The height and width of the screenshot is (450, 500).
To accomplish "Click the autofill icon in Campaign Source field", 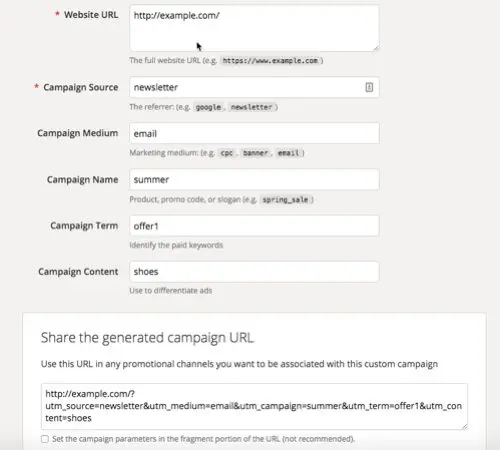I will coord(369,87).
